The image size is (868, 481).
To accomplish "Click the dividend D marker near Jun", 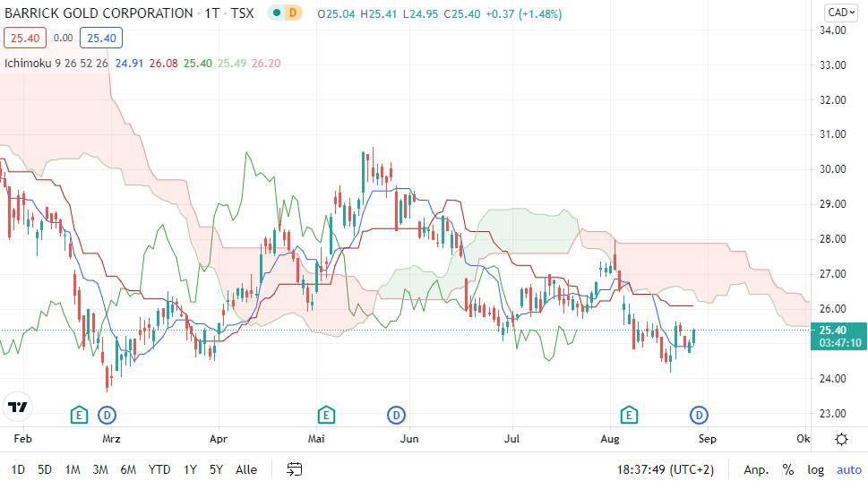I will (x=396, y=415).
